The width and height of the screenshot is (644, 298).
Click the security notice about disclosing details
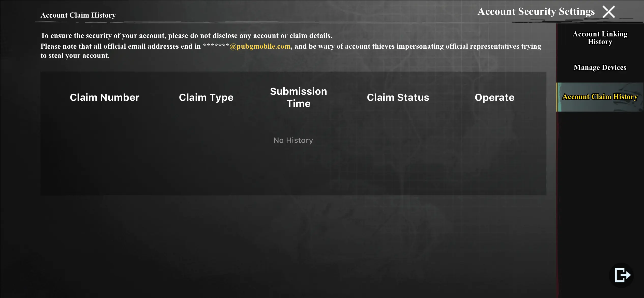(x=186, y=35)
